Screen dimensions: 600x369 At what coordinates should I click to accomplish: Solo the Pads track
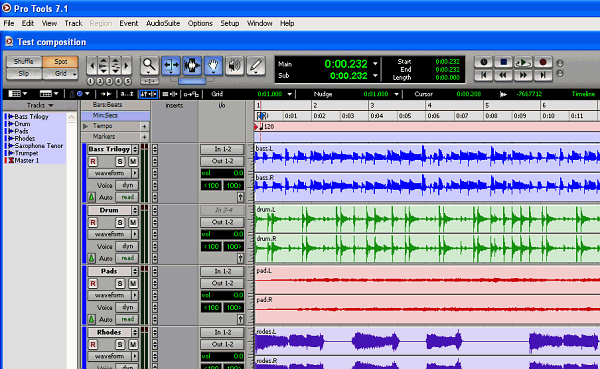pos(120,283)
